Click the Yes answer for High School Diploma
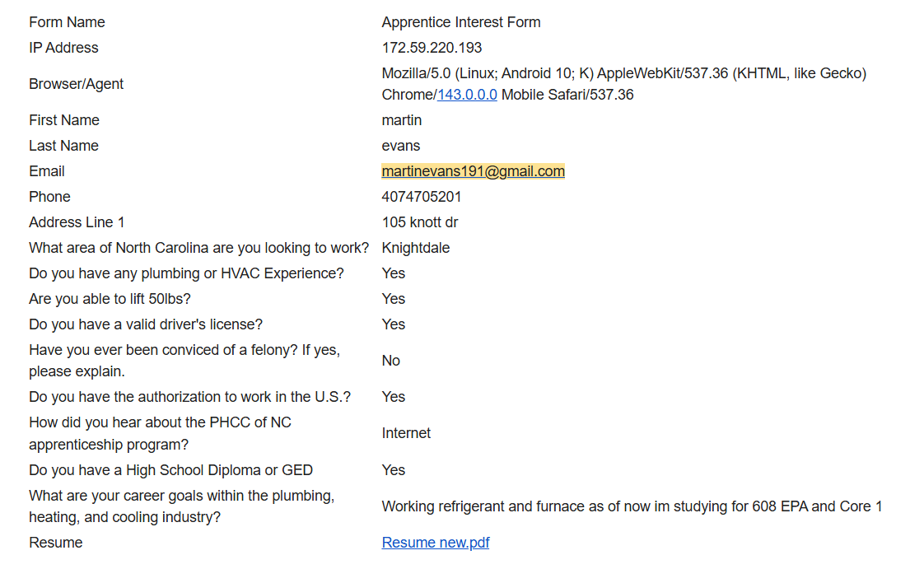The width and height of the screenshot is (924, 583). (394, 470)
